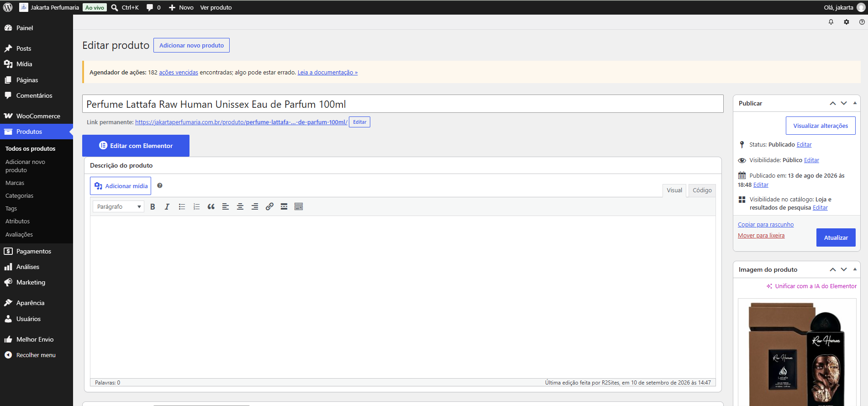Insert a numbered list
Screen dimensions: 868x406
pos(196,206)
